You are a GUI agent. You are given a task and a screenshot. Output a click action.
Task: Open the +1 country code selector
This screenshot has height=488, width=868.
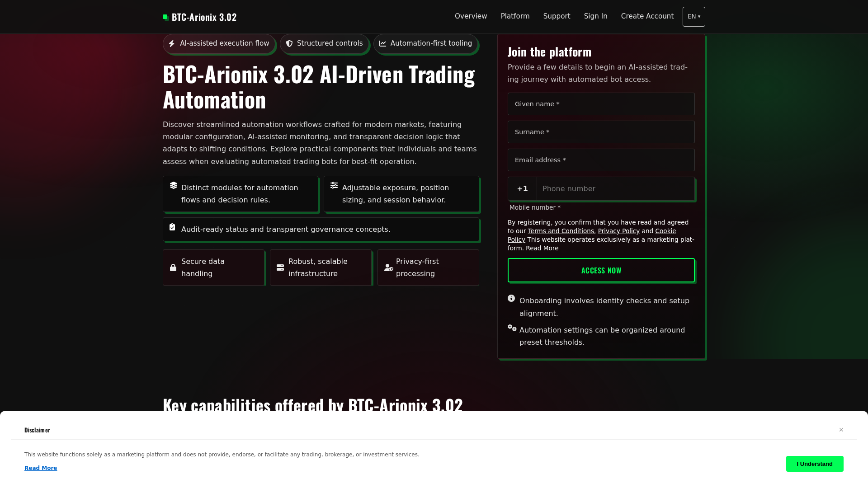tap(523, 189)
